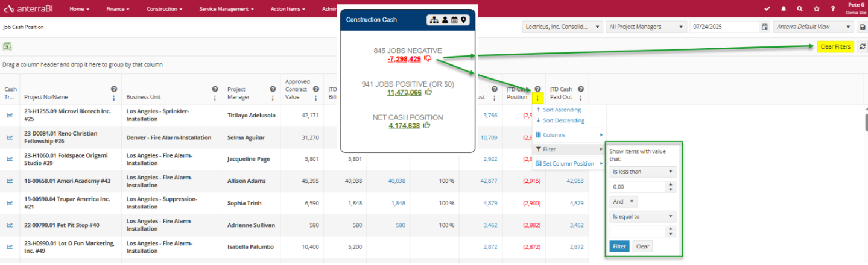868x265 pixels.
Task: Open the help question mark in top bar
Action: 833,9
